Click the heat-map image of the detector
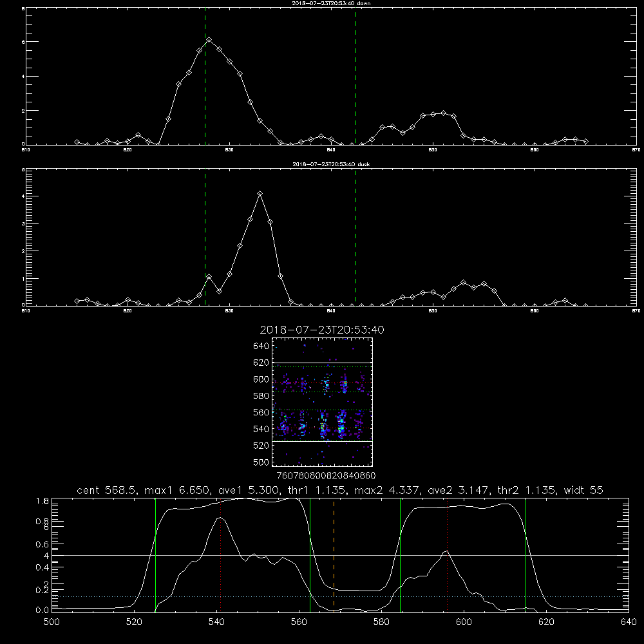The width and height of the screenshot is (644, 644). tap(322, 402)
